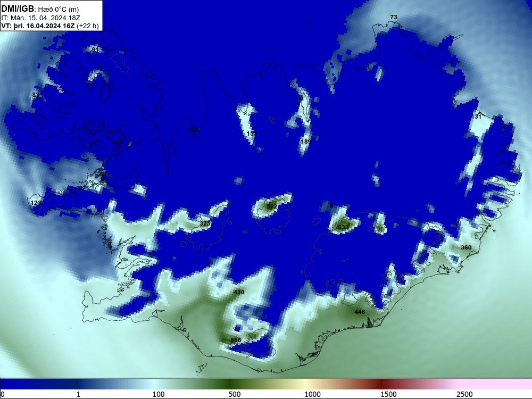The width and height of the screenshot is (532, 399).
Task: Click the map value 83
Action: point(36,95)
